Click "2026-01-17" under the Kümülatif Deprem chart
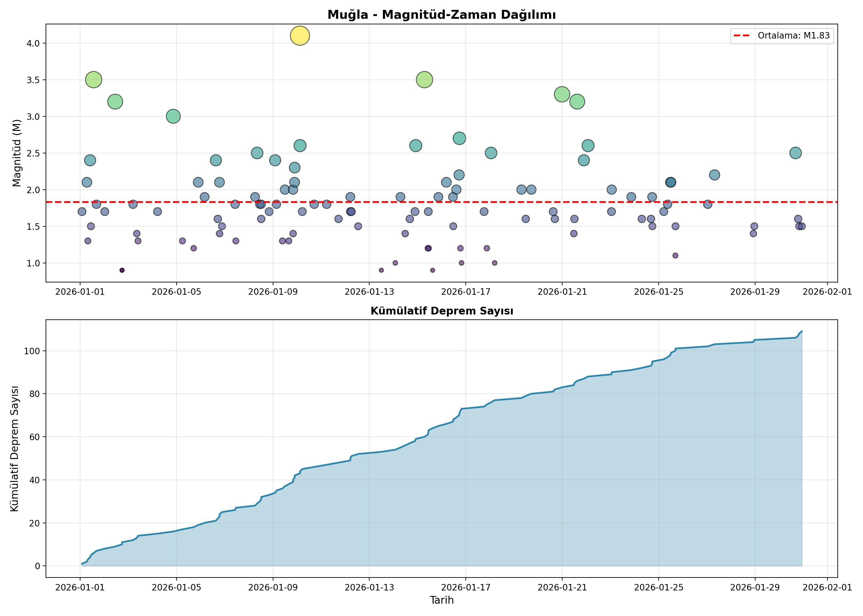 click(x=466, y=588)
